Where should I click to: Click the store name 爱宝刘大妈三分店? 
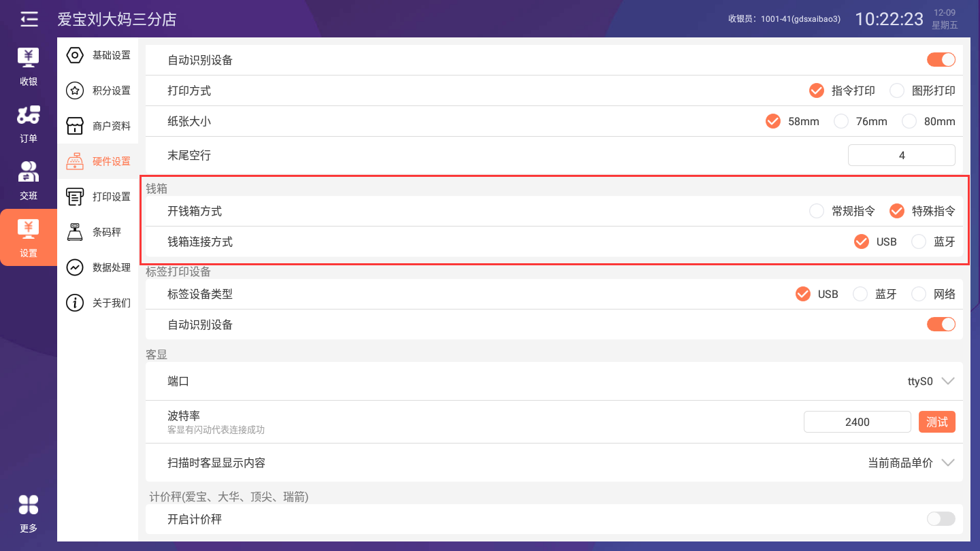(117, 19)
